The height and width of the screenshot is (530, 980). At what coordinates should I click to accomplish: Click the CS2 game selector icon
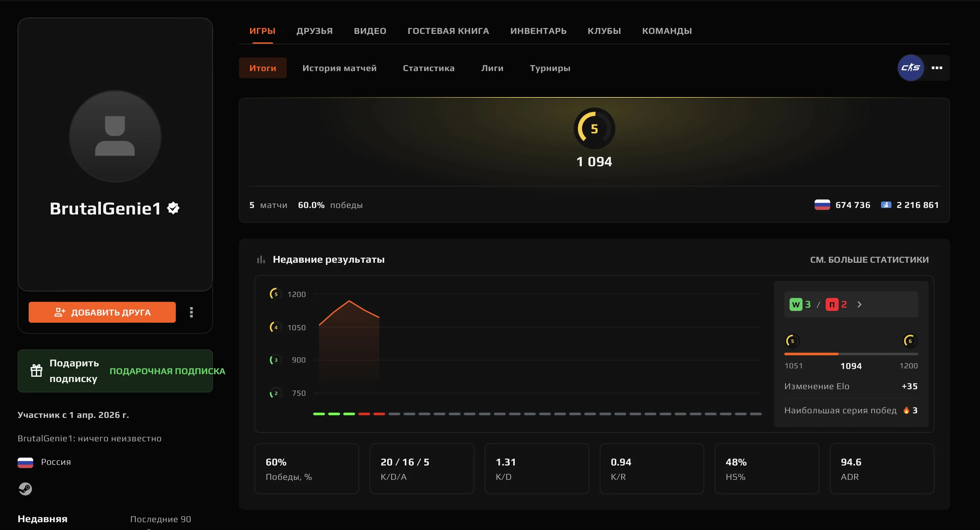click(x=910, y=68)
